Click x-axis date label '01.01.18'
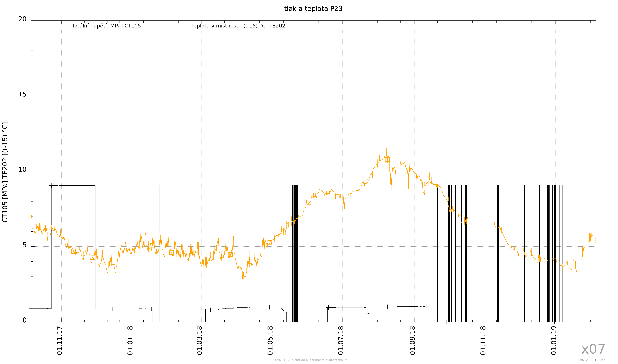Screen dimensions: 618x364 coord(130,341)
